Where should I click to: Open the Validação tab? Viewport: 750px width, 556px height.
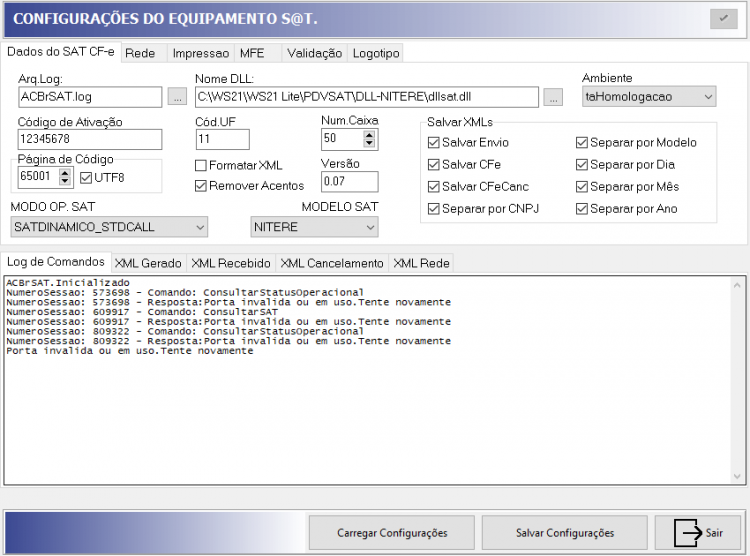point(315,53)
